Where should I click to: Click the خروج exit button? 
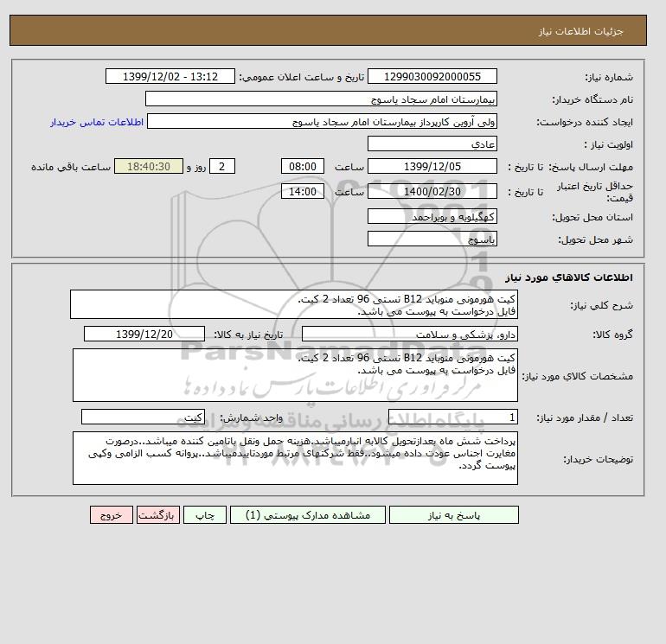click(112, 515)
